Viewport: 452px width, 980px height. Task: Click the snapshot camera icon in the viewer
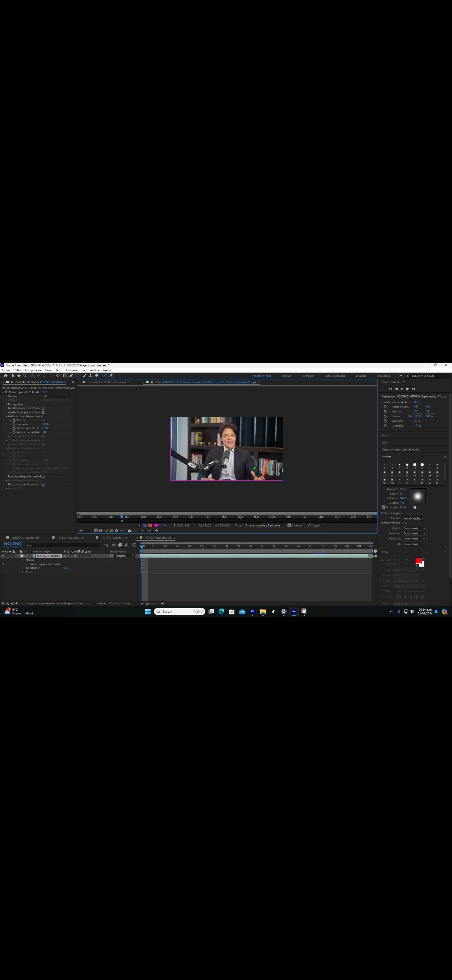pos(130,531)
